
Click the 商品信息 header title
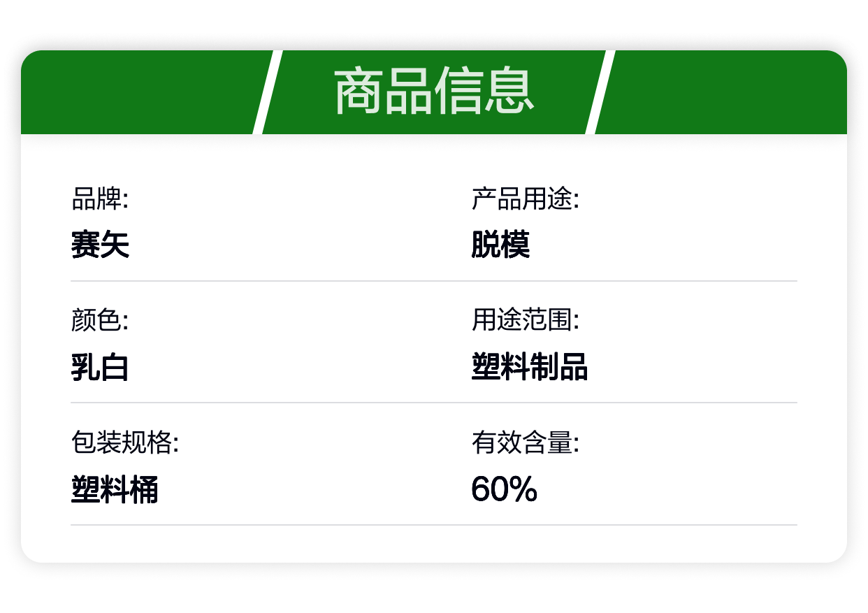[434, 92]
